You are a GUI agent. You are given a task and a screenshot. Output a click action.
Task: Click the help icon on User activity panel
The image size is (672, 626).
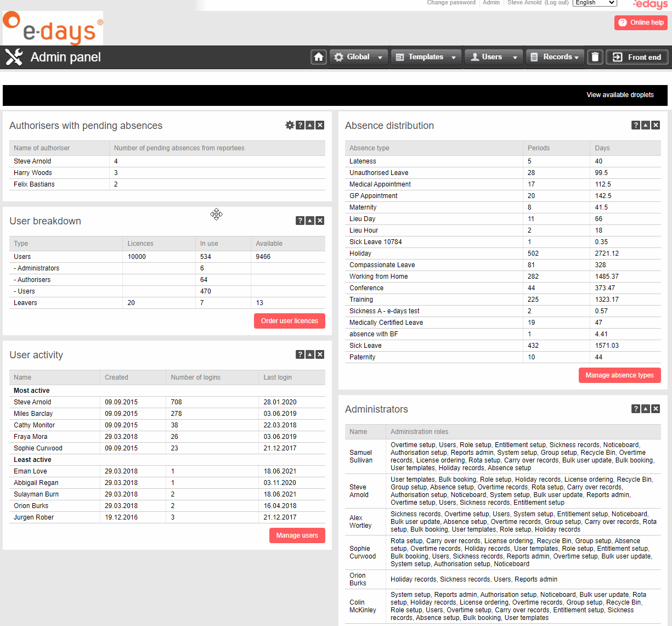click(x=300, y=354)
